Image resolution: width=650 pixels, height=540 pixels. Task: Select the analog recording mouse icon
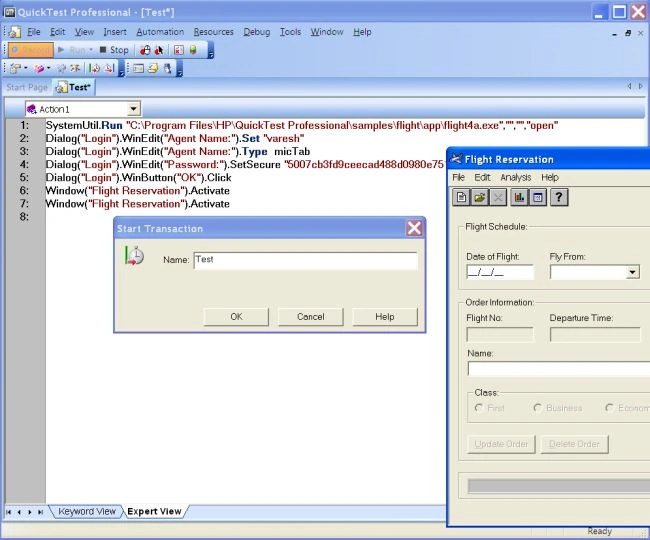coord(145,50)
